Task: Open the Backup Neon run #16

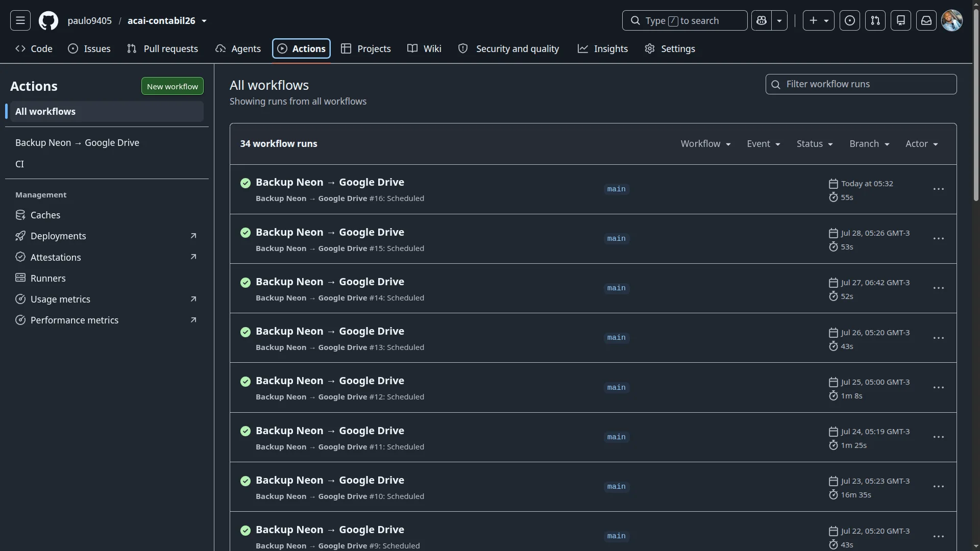Action: [330, 182]
